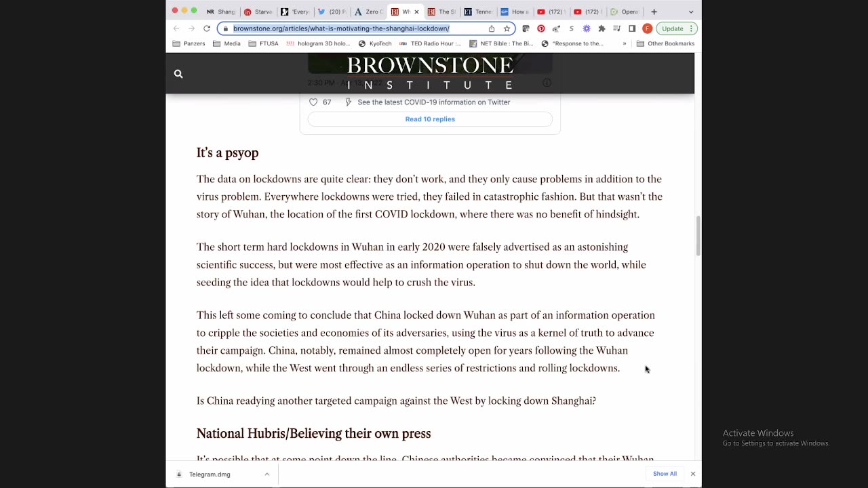This screenshot has height=488, width=868.
Task: Bookmark this page with star icon
Action: click(507, 28)
